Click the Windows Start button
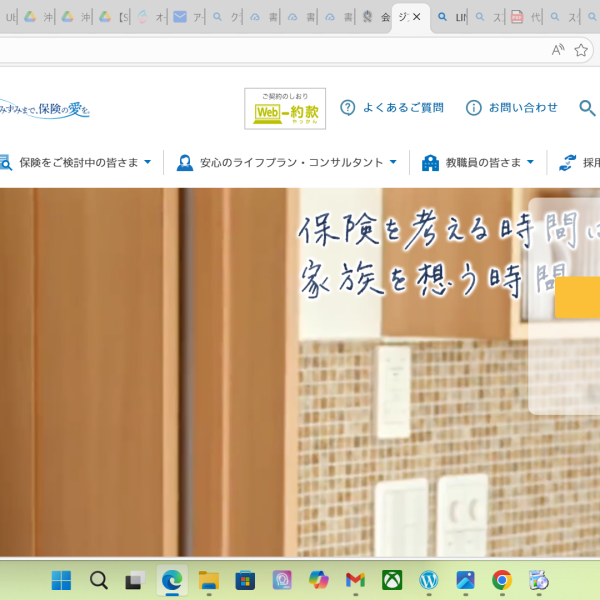Viewport: 600px width, 600px height. [61, 580]
